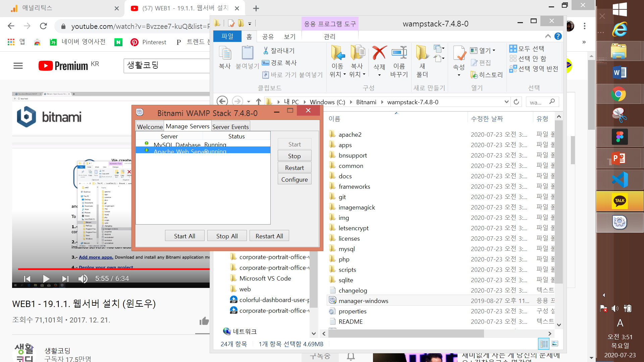This screenshot has height=362, width=644.
Task: Open KakaoTalk from the taskbar
Action: (x=620, y=201)
